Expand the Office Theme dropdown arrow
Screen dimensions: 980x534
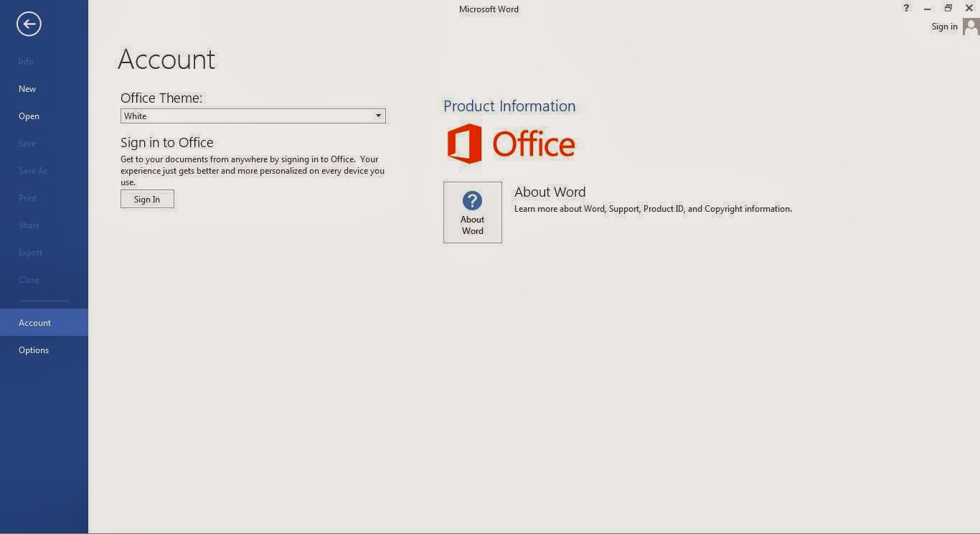point(378,116)
